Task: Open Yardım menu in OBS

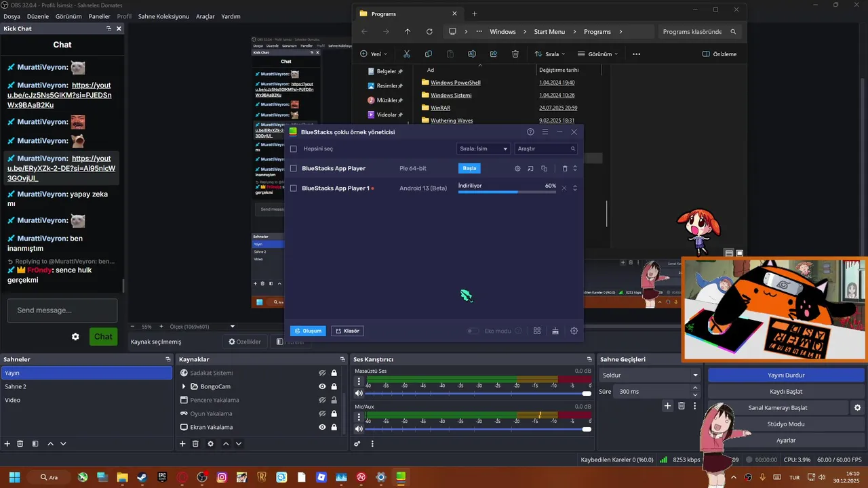Action: pyautogui.click(x=231, y=16)
